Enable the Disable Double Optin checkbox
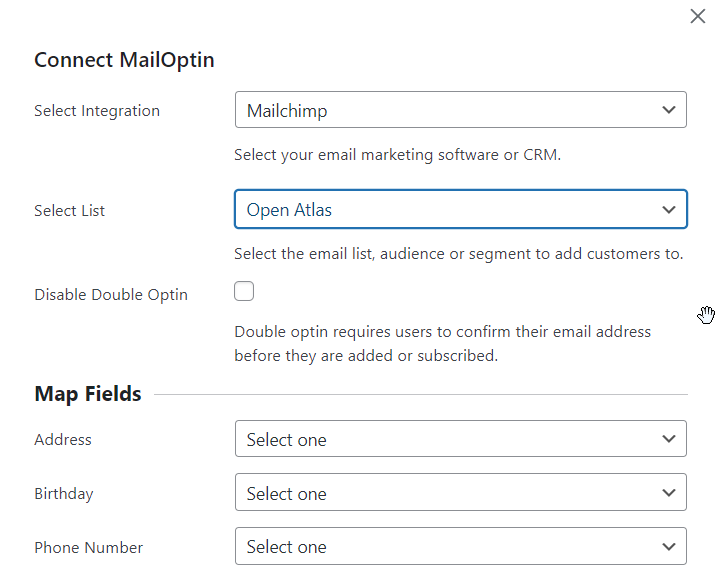The image size is (725, 576). 244,291
